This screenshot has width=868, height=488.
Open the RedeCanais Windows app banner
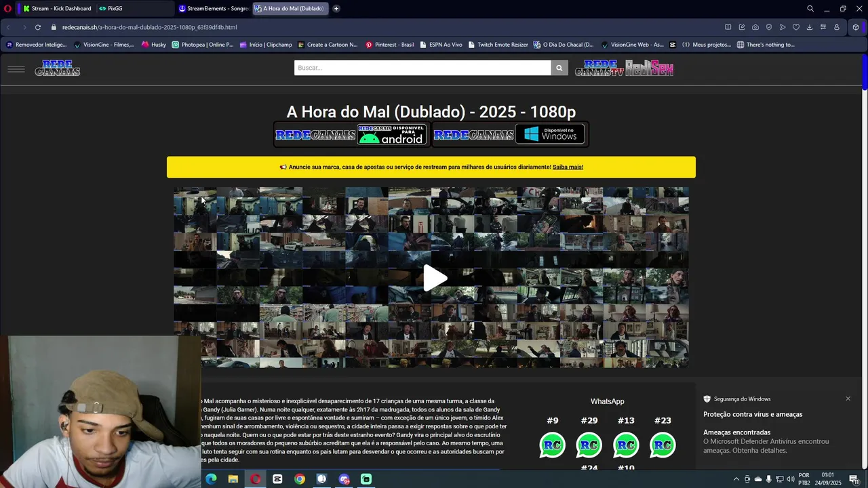(x=509, y=134)
